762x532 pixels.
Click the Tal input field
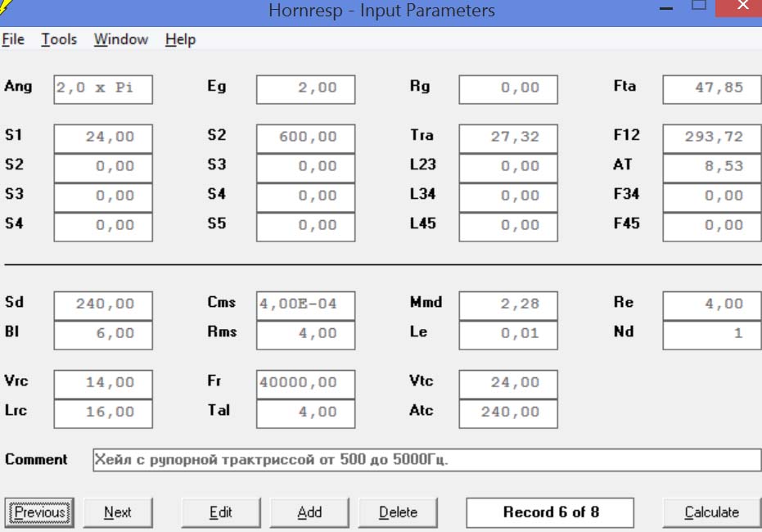305,414
